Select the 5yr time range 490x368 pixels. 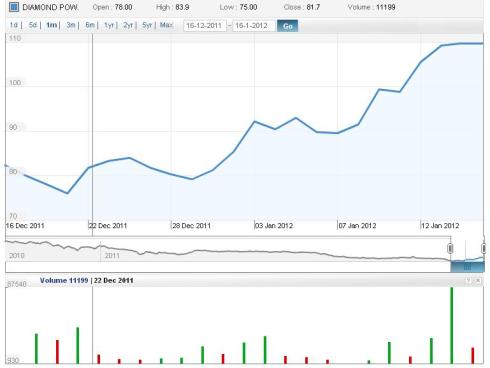pyautogui.click(x=147, y=25)
